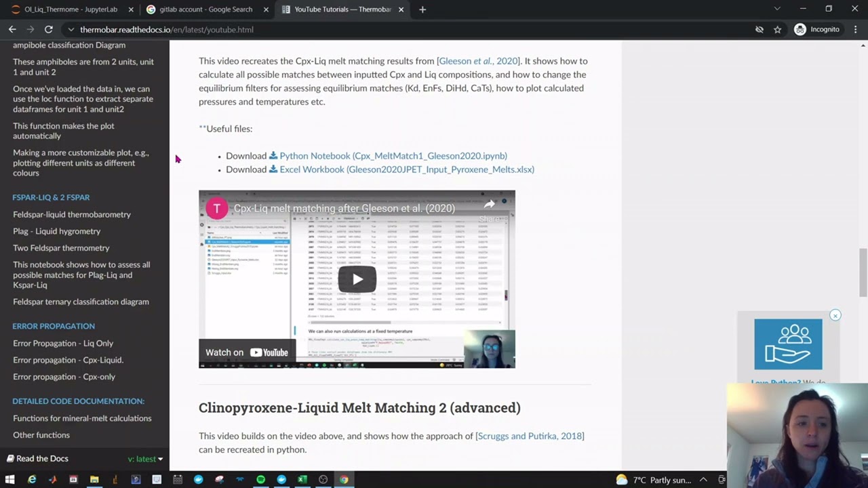Image resolution: width=868 pixels, height=488 pixels.
Task: Switch to gitlab account Google Search tab
Action: [x=207, y=9]
